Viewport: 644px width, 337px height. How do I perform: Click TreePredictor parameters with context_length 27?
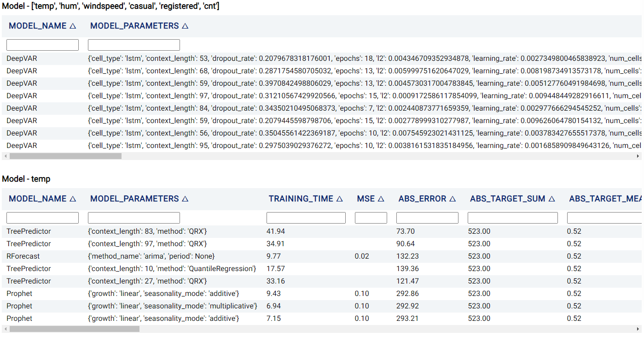(x=147, y=281)
